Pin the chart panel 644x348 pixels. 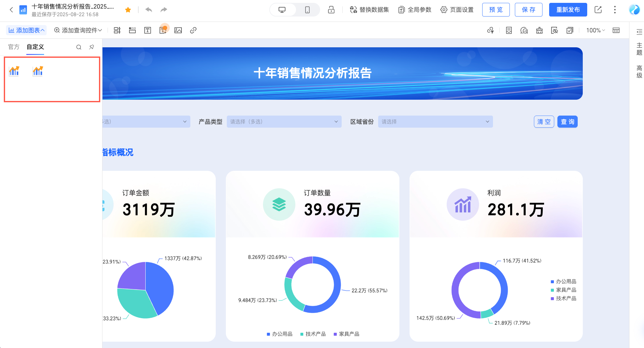(92, 47)
